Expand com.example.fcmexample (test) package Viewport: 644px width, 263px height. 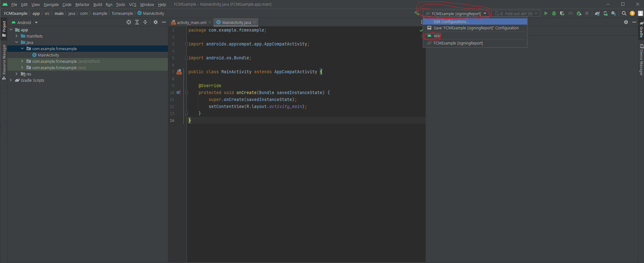[22, 68]
